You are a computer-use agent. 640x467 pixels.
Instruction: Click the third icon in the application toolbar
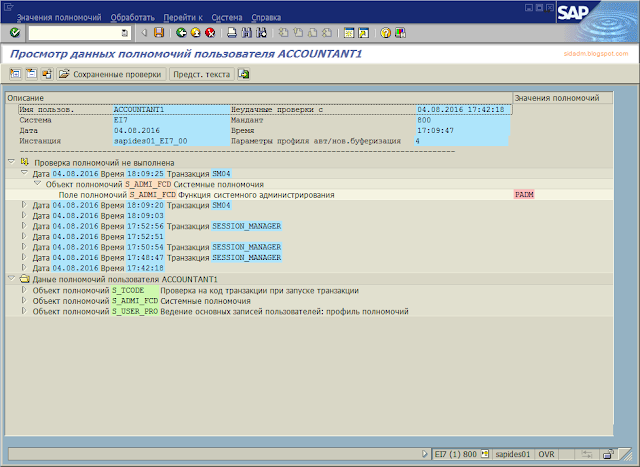click(47, 74)
